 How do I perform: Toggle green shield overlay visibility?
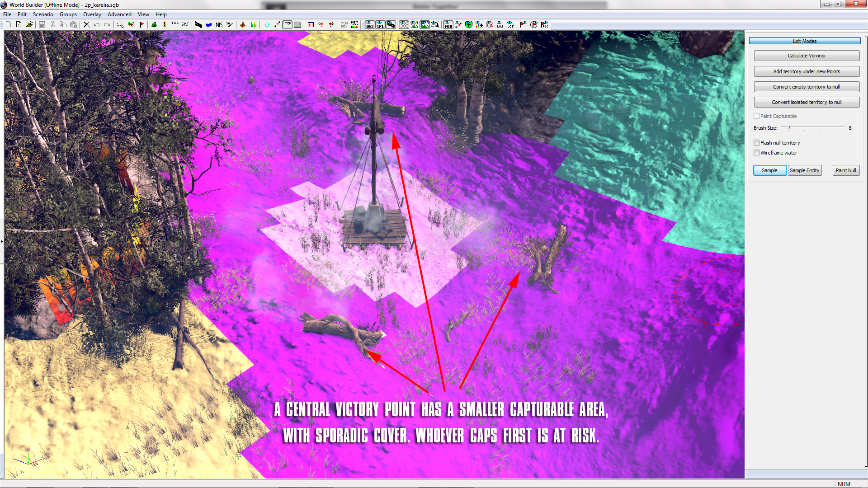[469, 25]
